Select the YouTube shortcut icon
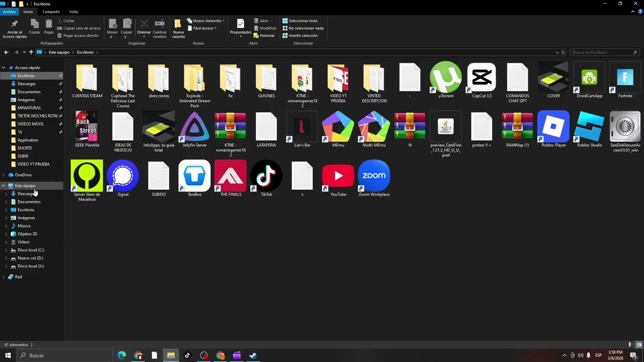The height and width of the screenshot is (362, 644). [338, 176]
